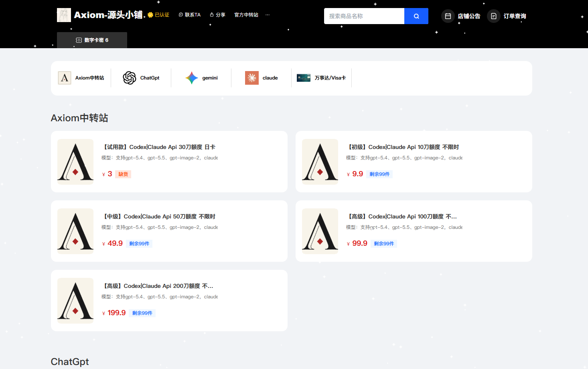Click 剩余99件 badge on the 49.9 item
This screenshot has height=369, width=588.
(x=139, y=244)
